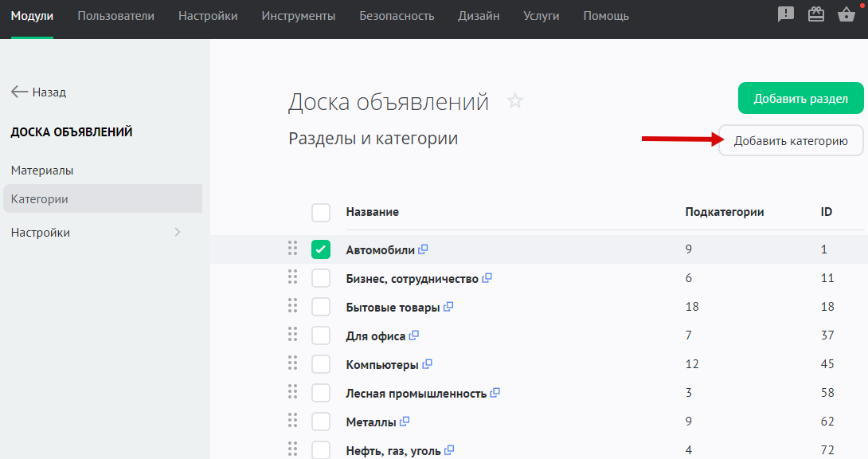This screenshot has width=868, height=459.
Task: Click the Добавить категорию button
Action: pyautogui.click(x=790, y=141)
